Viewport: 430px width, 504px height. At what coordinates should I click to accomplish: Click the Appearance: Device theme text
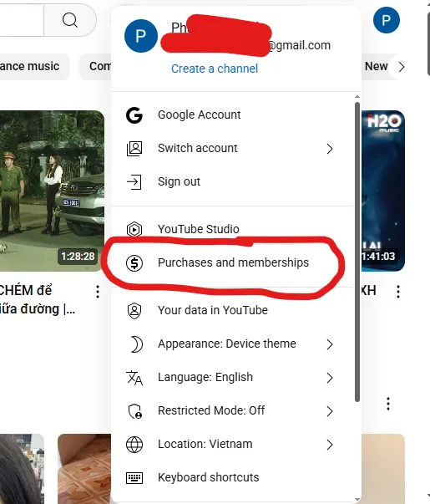(x=227, y=344)
